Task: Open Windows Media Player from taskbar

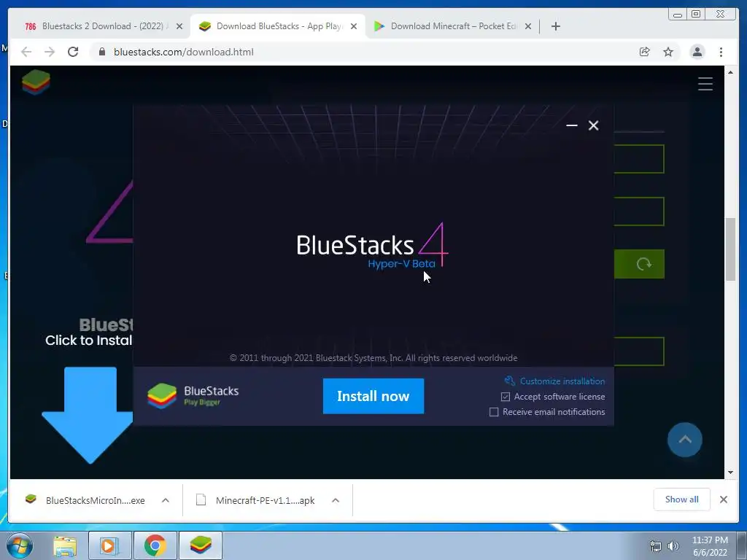Action: click(109, 546)
